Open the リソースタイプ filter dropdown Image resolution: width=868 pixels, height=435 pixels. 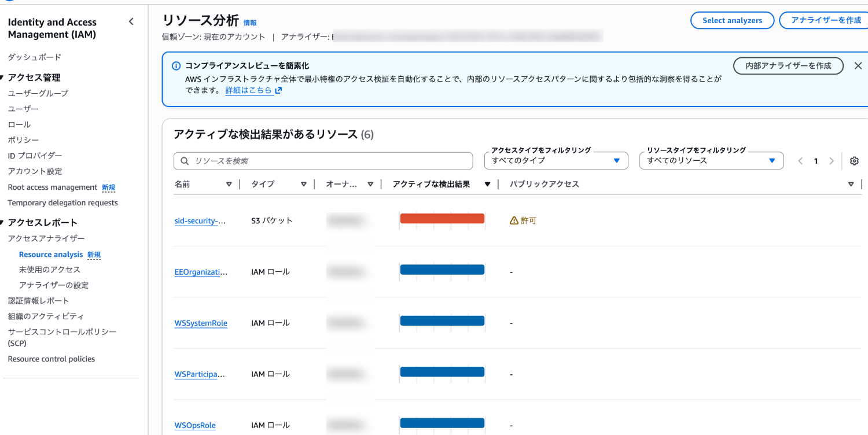711,161
